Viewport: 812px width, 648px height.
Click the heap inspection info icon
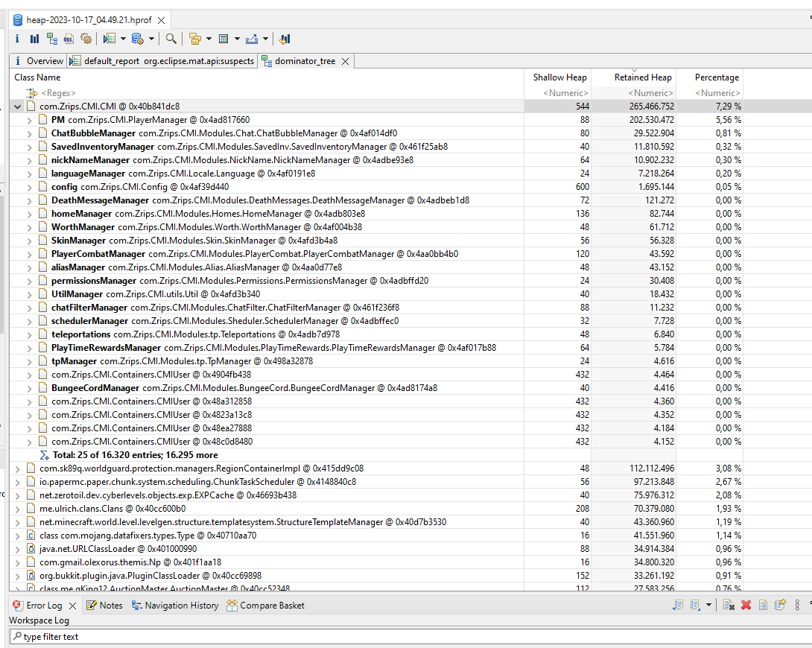[x=17, y=38]
